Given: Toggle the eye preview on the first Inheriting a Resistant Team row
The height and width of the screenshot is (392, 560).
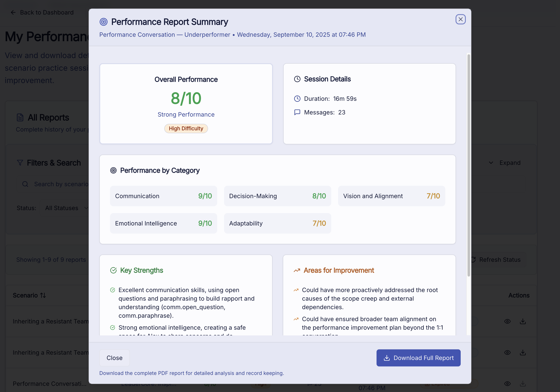Looking at the screenshot, I should [507, 321].
